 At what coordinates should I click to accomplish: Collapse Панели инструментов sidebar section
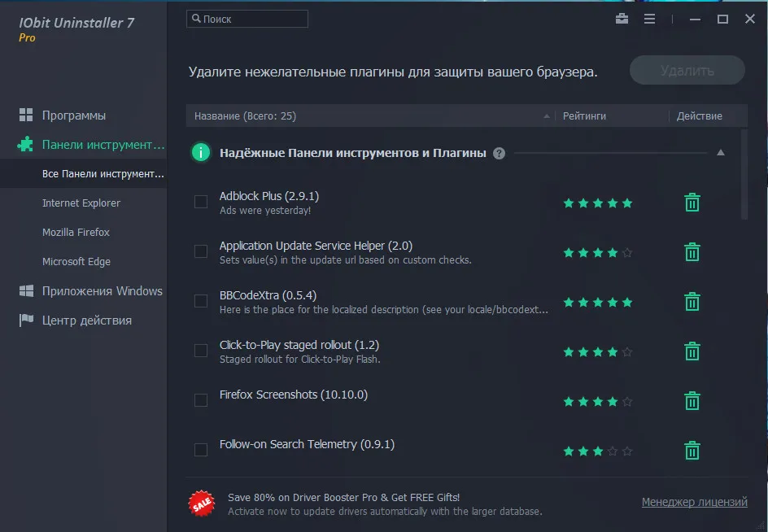click(x=90, y=145)
